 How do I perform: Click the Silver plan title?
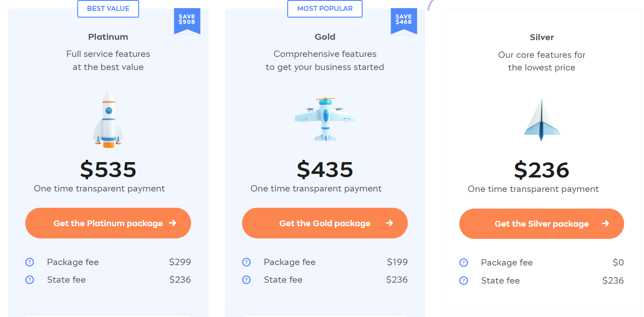[x=541, y=37]
